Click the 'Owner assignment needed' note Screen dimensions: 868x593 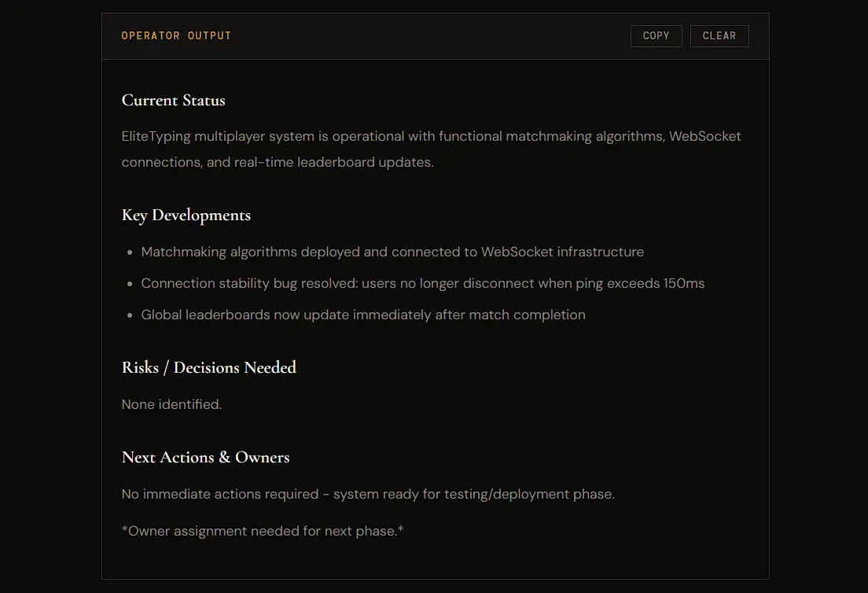click(x=263, y=532)
